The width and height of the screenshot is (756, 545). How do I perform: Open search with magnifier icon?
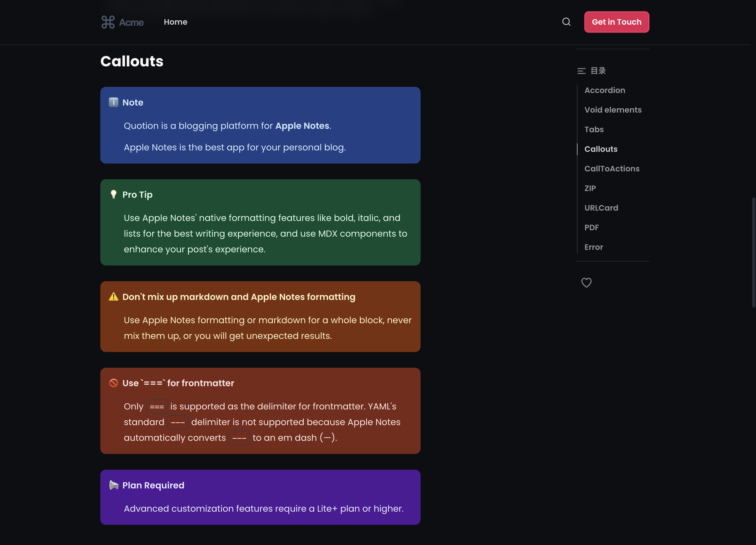click(x=566, y=22)
